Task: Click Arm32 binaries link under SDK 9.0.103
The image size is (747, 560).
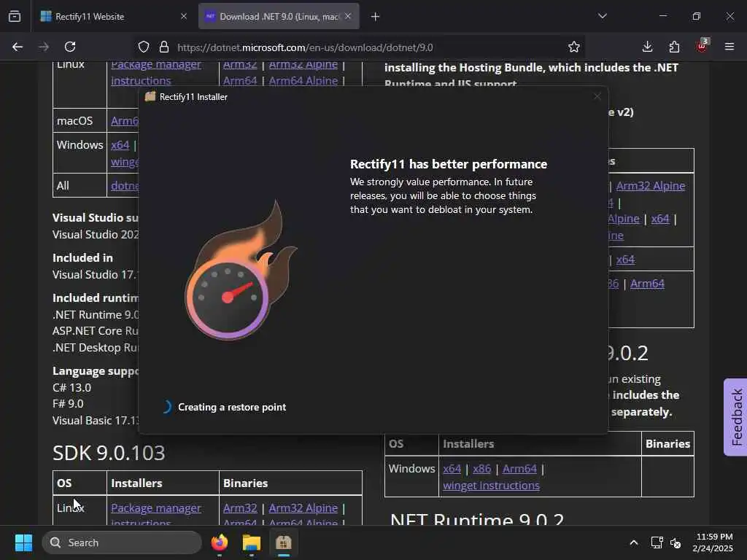Action: [x=239, y=508]
